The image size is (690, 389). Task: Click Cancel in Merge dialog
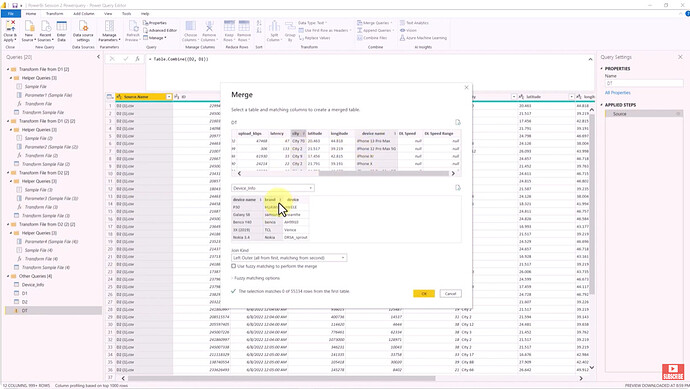pos(450,294)
